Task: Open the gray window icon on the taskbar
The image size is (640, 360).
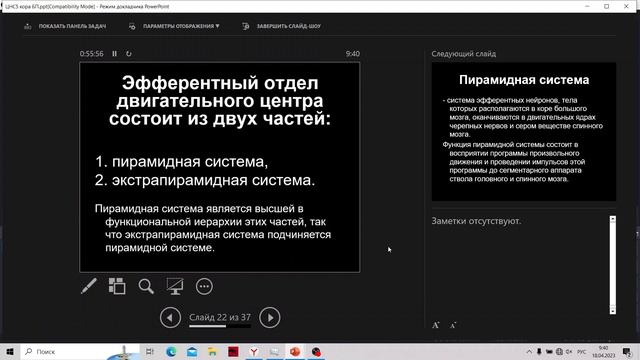Action: click(275, 351)
